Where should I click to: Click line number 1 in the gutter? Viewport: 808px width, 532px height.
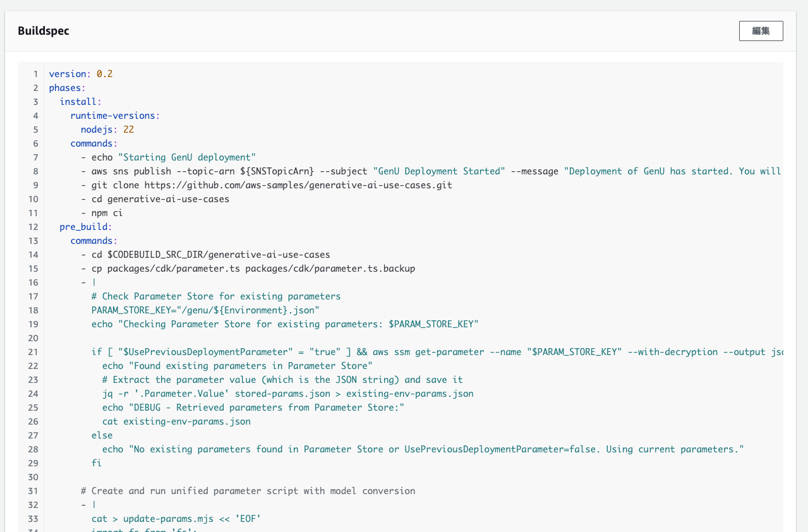tap(35, 74)
